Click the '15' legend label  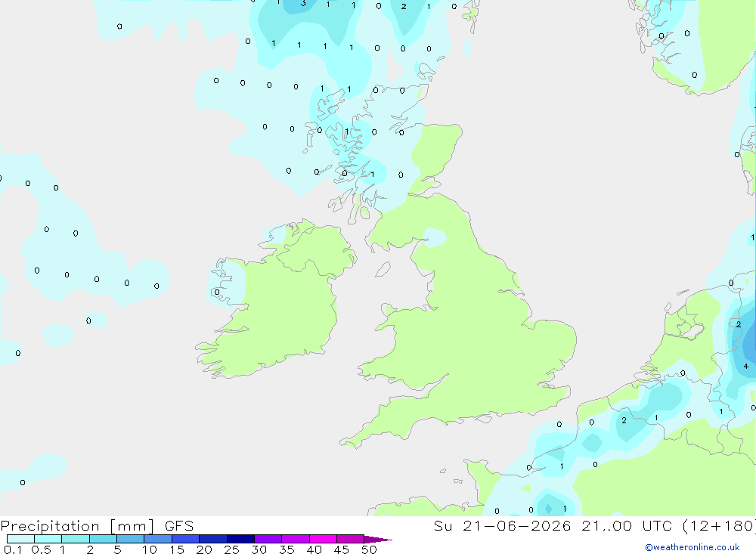tap(177, 549)
